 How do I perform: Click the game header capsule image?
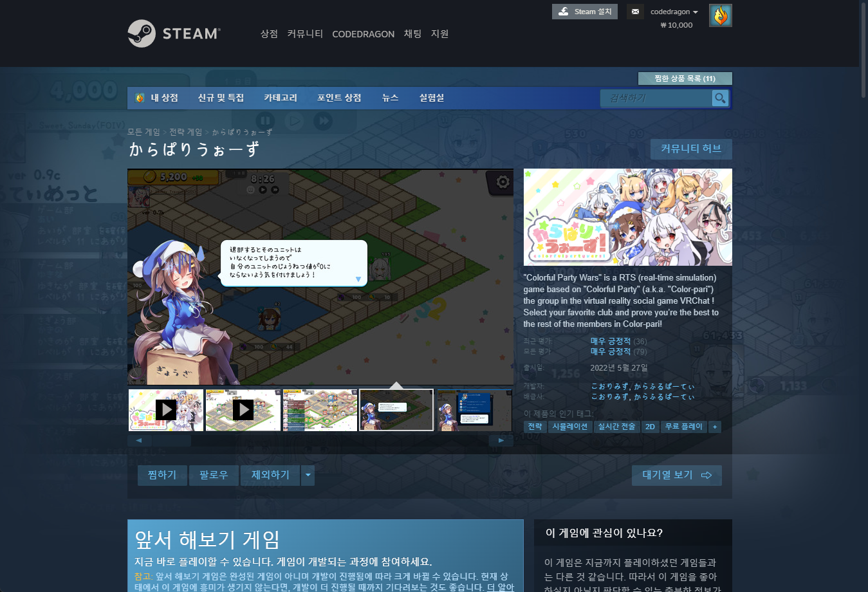(628, 217)
